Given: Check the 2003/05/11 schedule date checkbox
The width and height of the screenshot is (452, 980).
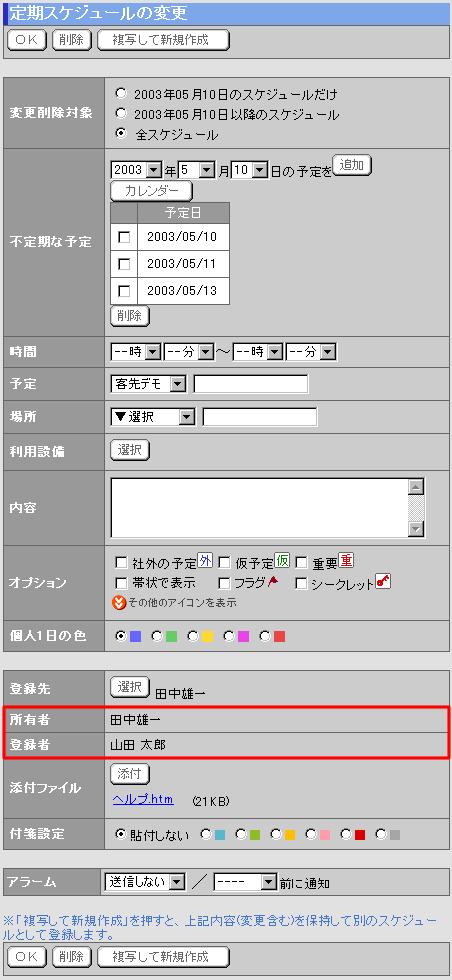Looking at the screenshot, I should [x=124, y=264].
